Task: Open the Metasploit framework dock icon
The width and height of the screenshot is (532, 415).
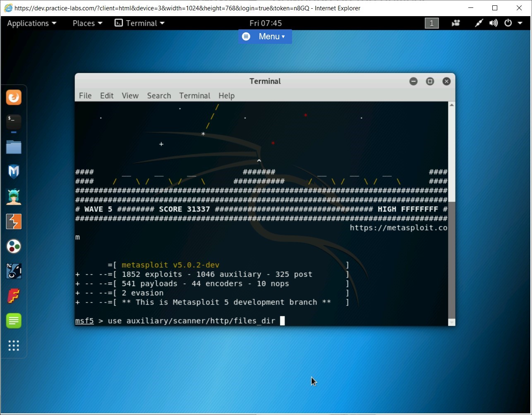Action: (14, 172)
